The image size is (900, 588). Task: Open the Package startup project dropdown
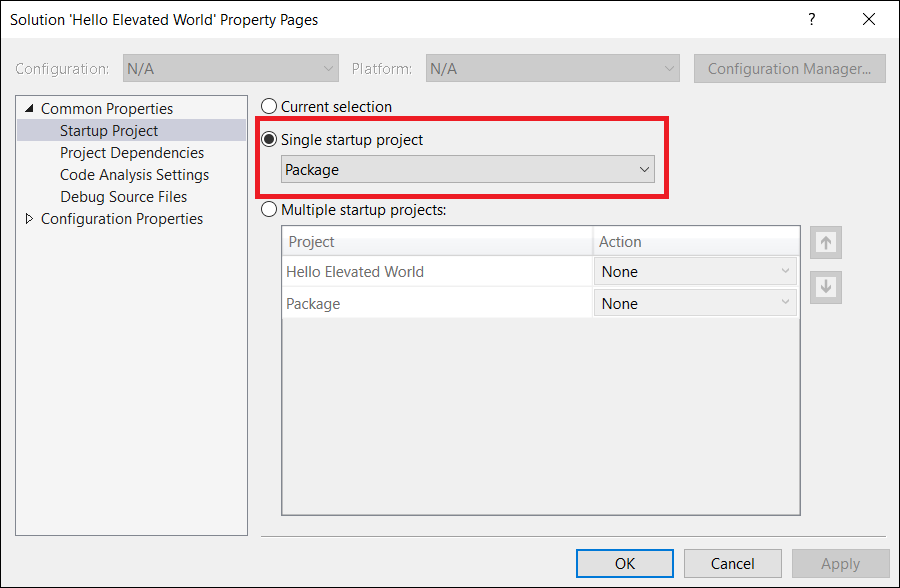[x=645, y=169]
